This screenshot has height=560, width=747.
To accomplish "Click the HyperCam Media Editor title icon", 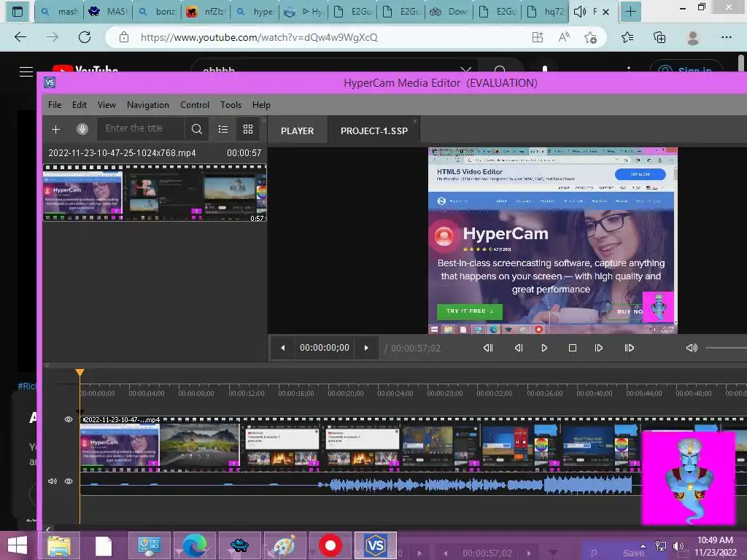I will pyautogui.click(x=50, y=82).
